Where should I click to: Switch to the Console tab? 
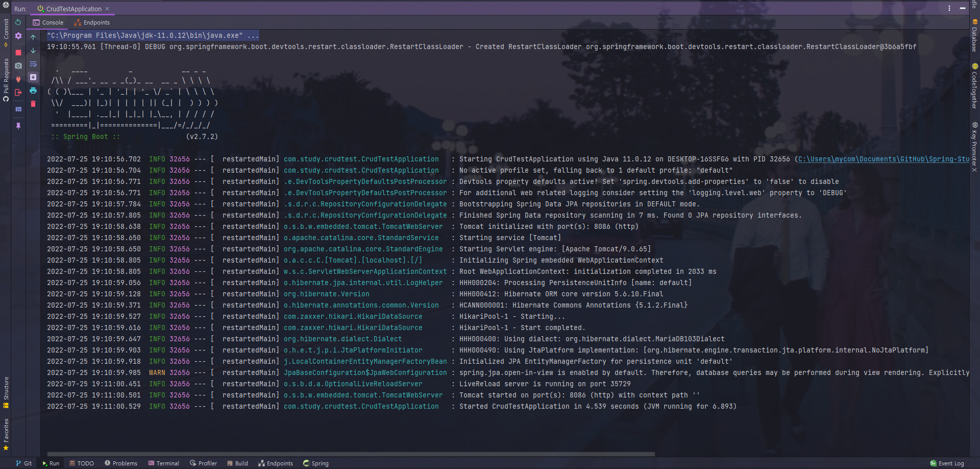pyautogui.click(x=48, y=22)
